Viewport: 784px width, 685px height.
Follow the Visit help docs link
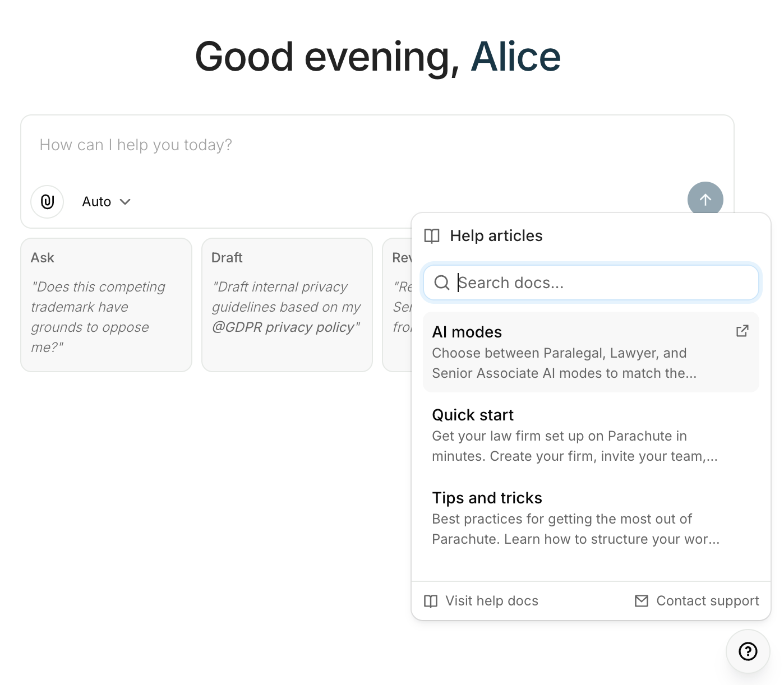(x=491, y=601)
